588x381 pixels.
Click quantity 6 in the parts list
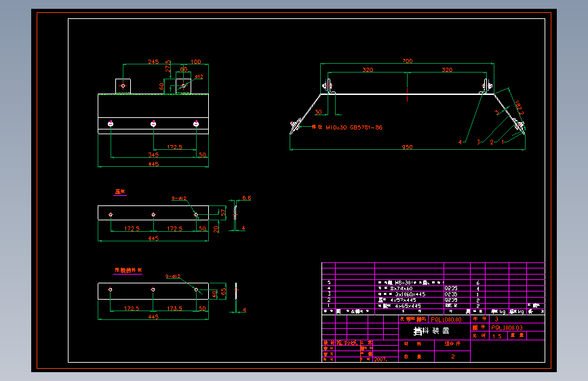point(477,283)
